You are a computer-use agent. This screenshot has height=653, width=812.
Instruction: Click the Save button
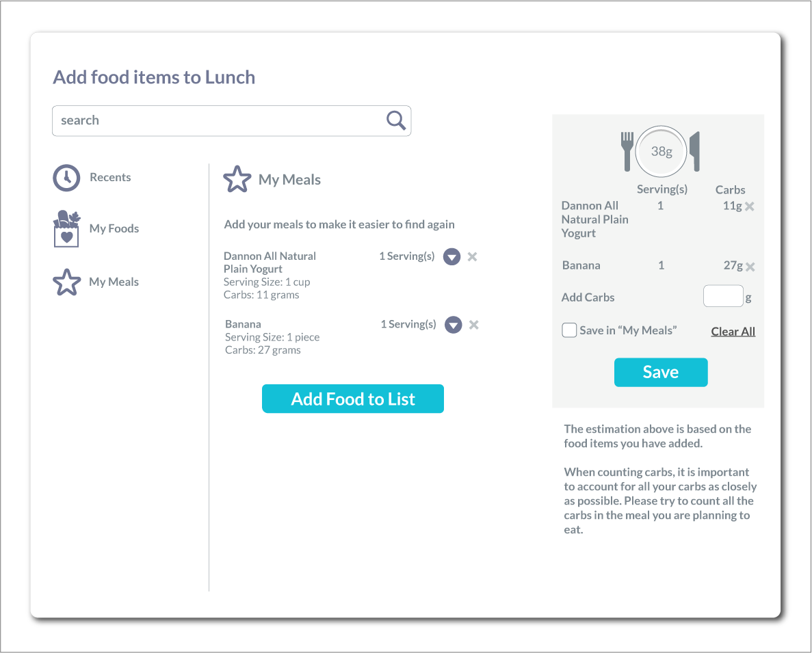(660, 373)
